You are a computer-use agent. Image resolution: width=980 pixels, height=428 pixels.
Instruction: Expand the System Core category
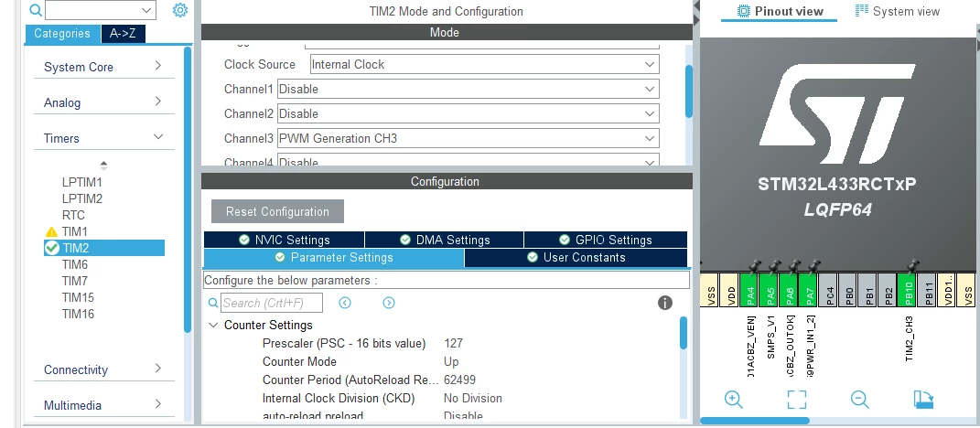[x=104, y=67]
